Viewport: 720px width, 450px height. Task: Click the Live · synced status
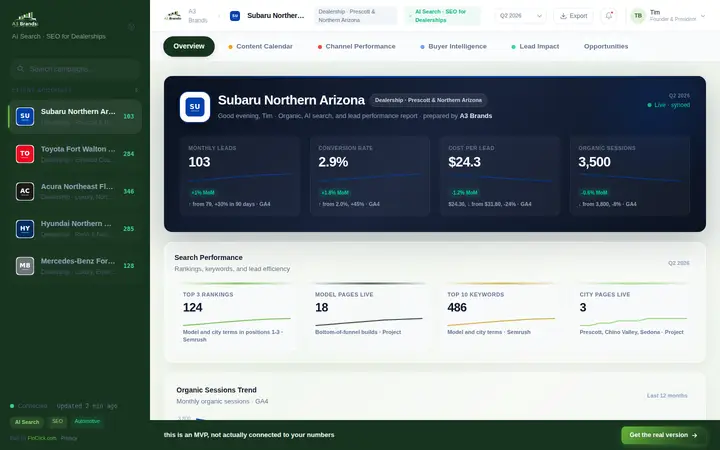[669, 105]
